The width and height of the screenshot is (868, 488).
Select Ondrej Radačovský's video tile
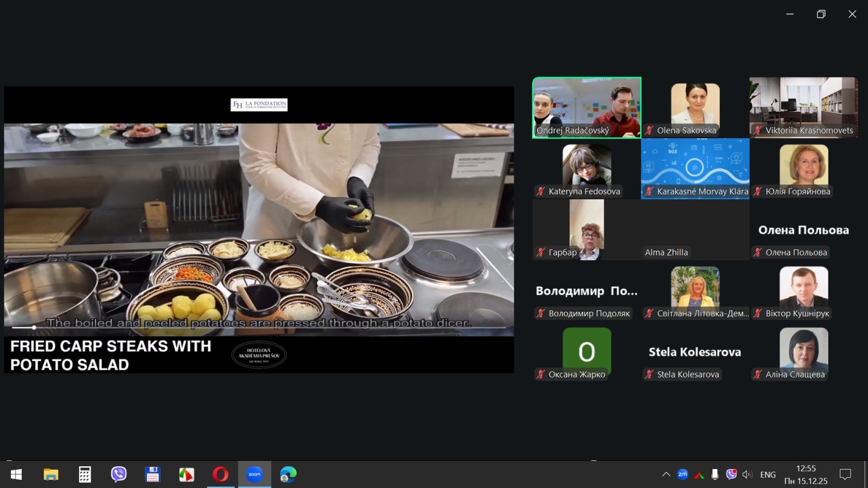click(x=586, y=107)
